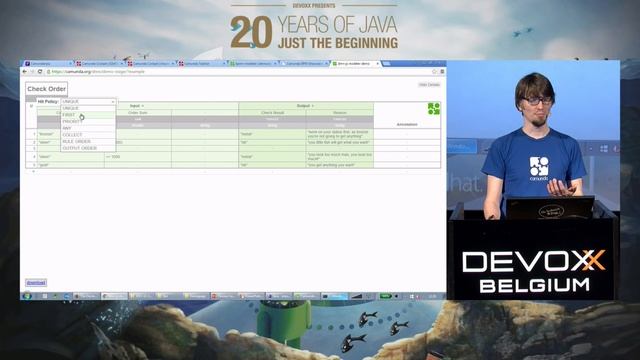Click the Check Order table title
640x360 pixels.
click(47, 89)
